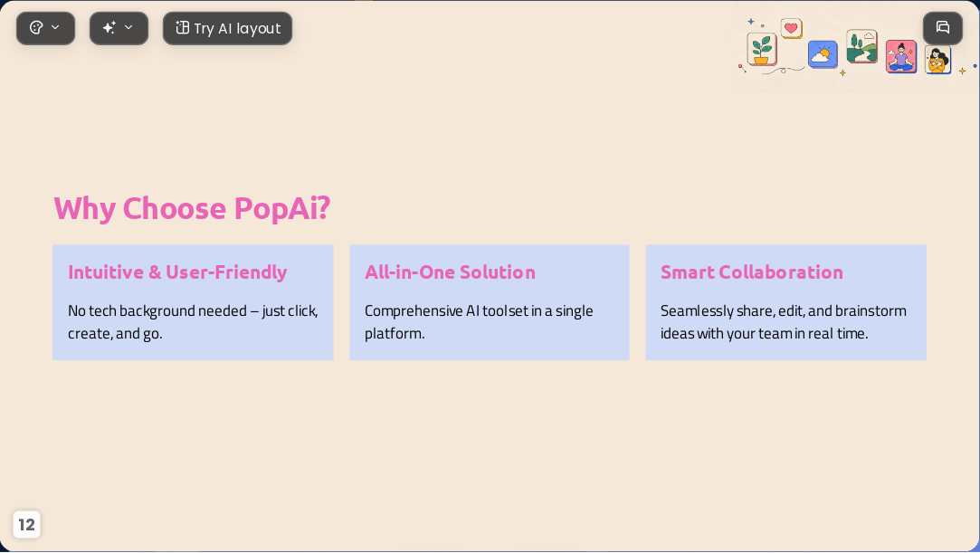Select the Smart Collaboration heading

(752, 272)
